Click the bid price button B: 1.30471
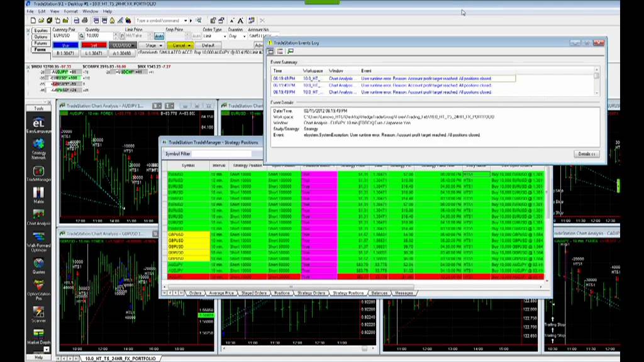The width and height of the screenshot is (644, 362). point(65,53)
